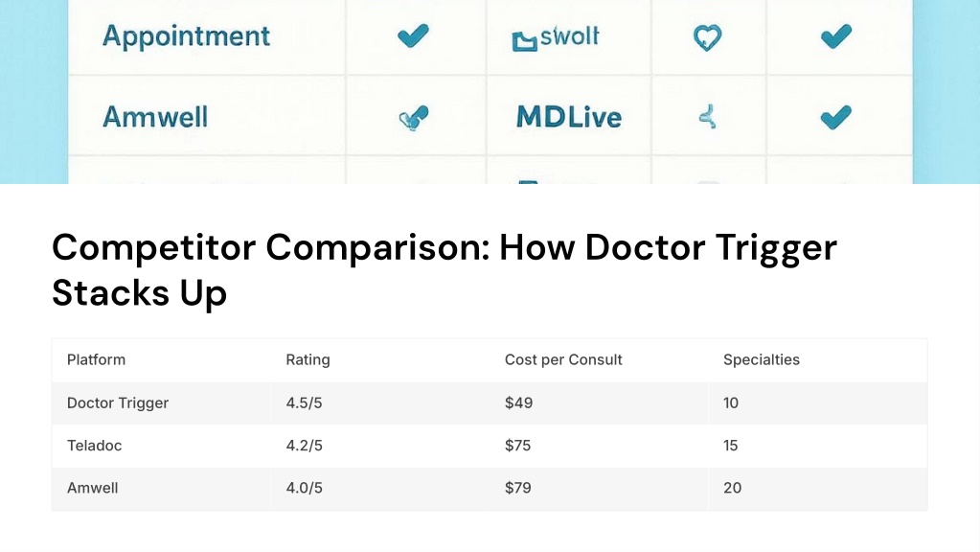The image size is (980, 552).
Task: Click the Amwell cell in comparison table
Action: pyautogui.click(x=93, y=488)
